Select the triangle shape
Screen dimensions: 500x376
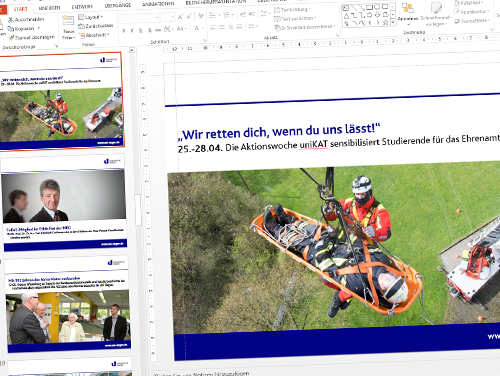346,16
